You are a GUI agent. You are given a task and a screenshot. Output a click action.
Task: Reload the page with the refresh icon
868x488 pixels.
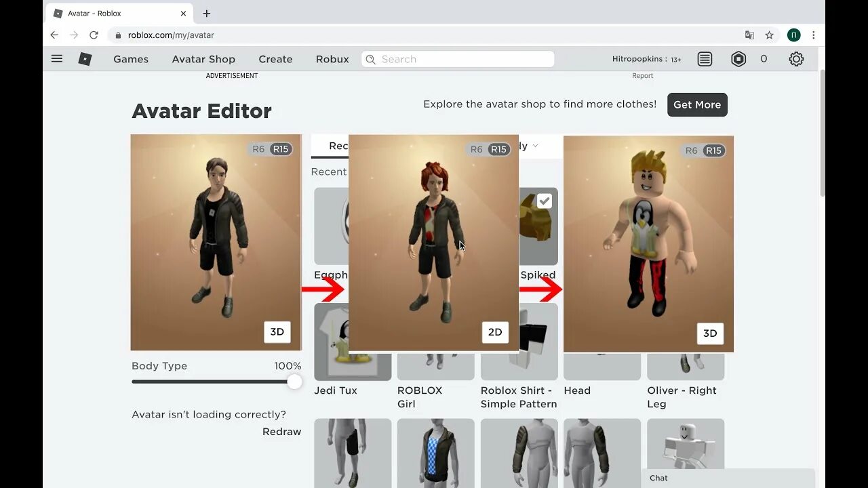[x=94, y=35]
